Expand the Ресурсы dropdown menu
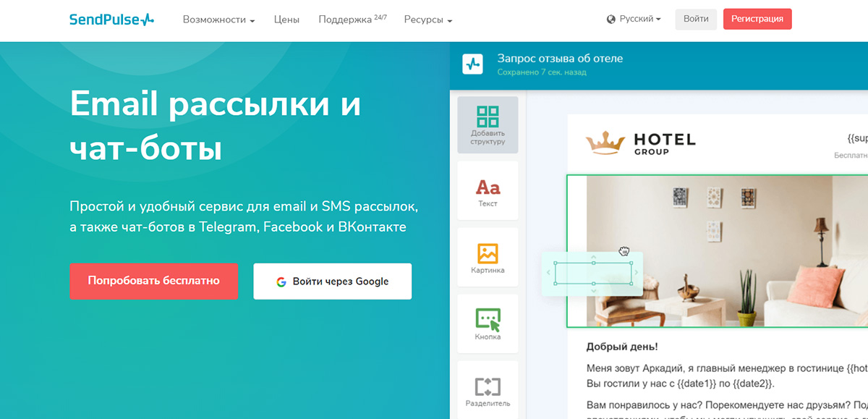The width and height of the screenshot is (868, 419). pos(428,20)
